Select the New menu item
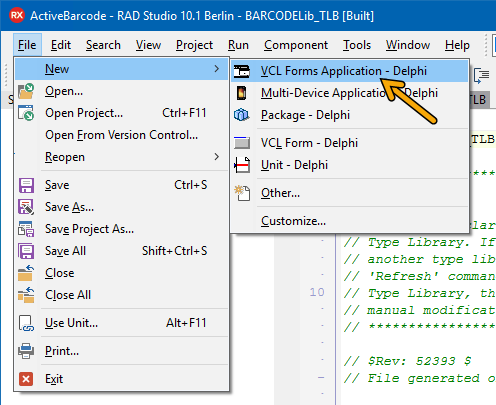This screenshot has height=405, width=496. click(x=121, y=69)
